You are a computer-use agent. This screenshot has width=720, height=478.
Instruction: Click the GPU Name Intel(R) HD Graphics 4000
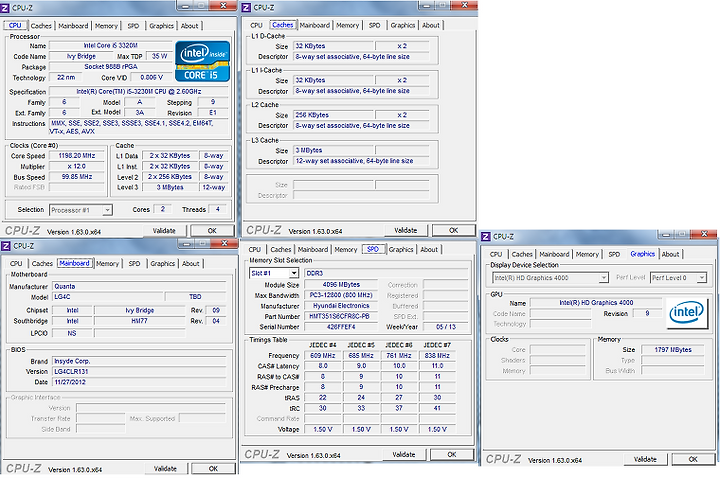click(x=596, y=303)
